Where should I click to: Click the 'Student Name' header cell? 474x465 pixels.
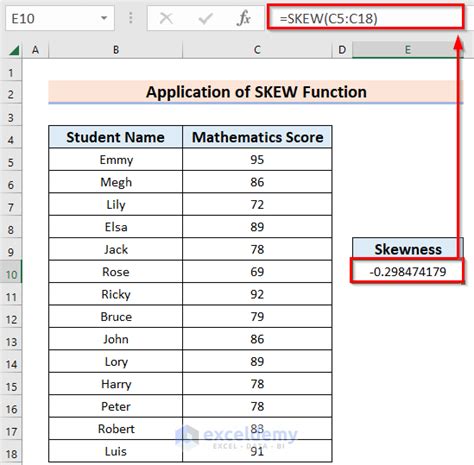click(116, 137)
